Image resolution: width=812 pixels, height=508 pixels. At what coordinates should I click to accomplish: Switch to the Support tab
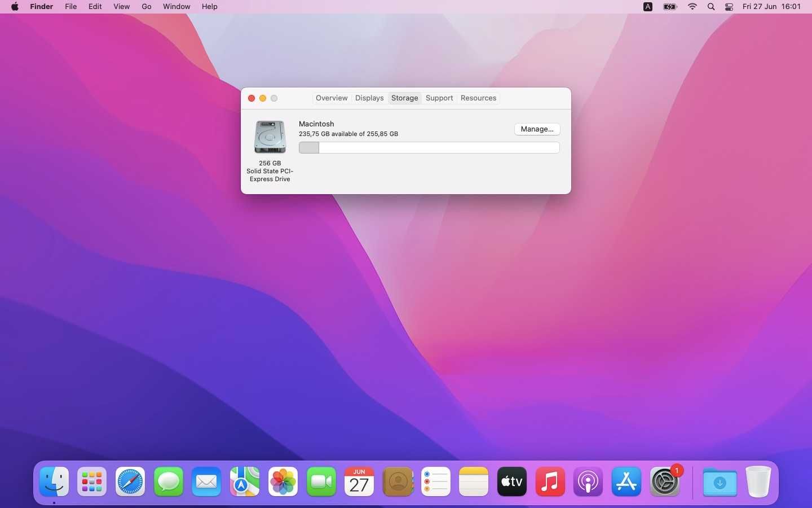pyautogui.click(x=439, y=98)
